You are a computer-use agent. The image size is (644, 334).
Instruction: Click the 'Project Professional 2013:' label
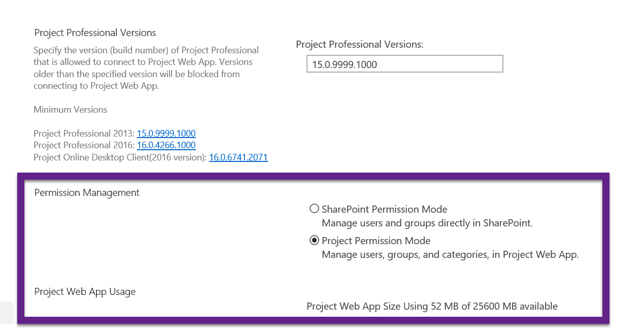click(x=84, y=133)
